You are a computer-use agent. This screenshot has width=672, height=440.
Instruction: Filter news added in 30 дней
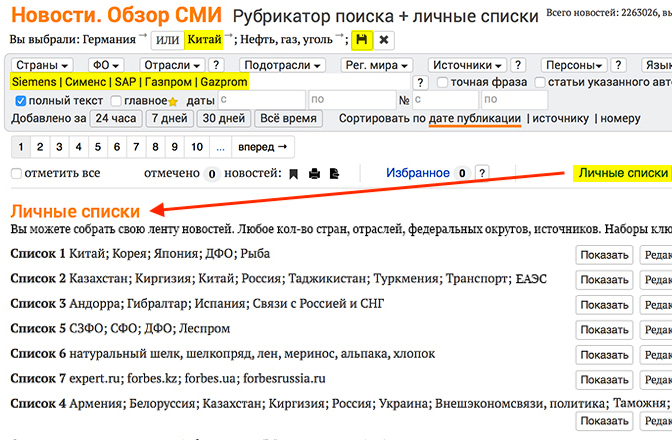(x=224, y=118)
